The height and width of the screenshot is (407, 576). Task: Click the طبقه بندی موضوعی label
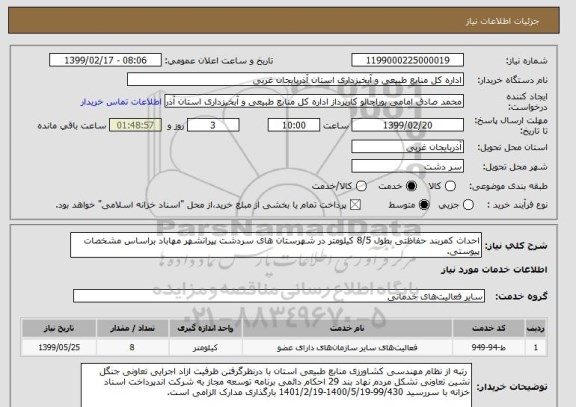(x=508, y=186)
